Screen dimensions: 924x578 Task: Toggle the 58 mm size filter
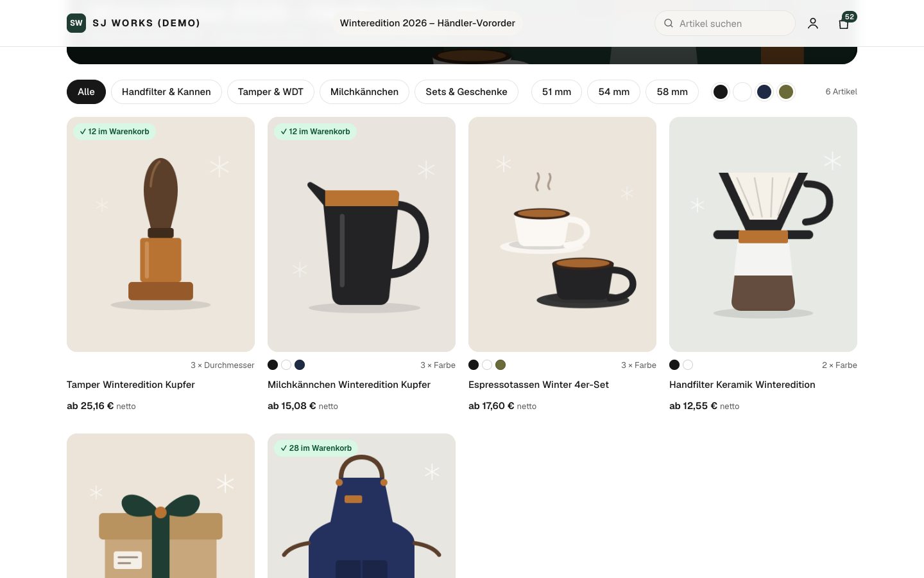pyautogui.click(x=672, y=92)
